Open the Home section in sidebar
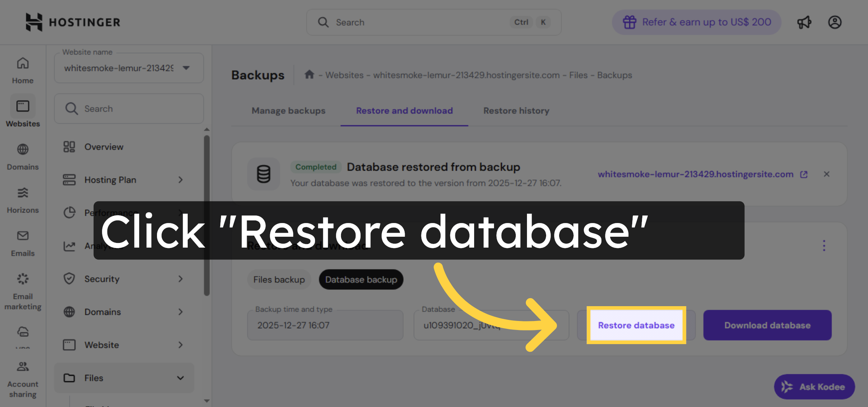Screen dimensions: 868x407 pos(22,69)
